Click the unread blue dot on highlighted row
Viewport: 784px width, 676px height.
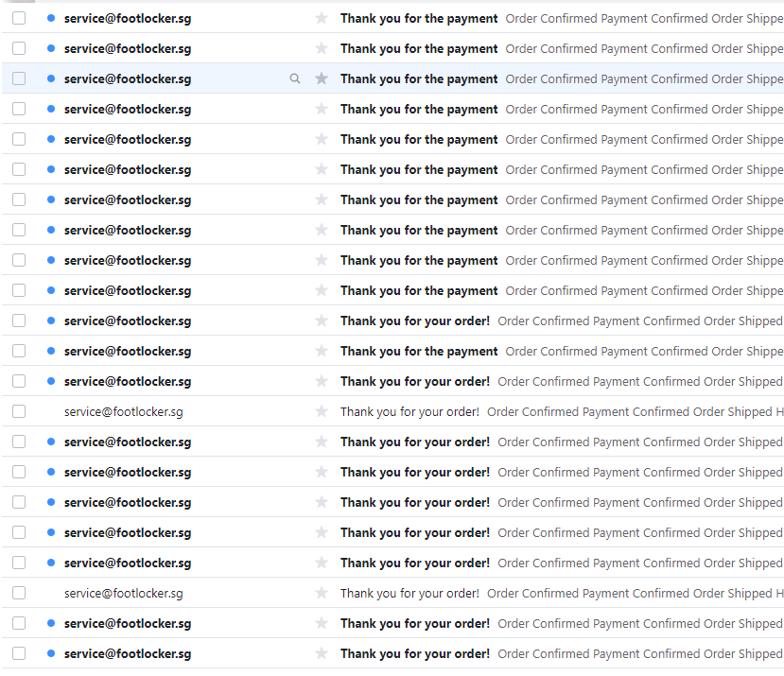tap(50, 78)
